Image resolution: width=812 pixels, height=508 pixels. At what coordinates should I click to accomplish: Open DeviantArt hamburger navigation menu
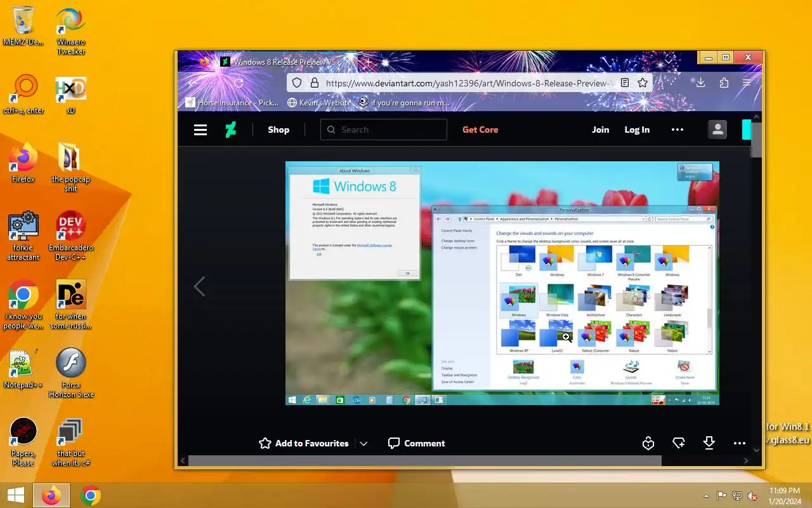(x=200, y=130)
